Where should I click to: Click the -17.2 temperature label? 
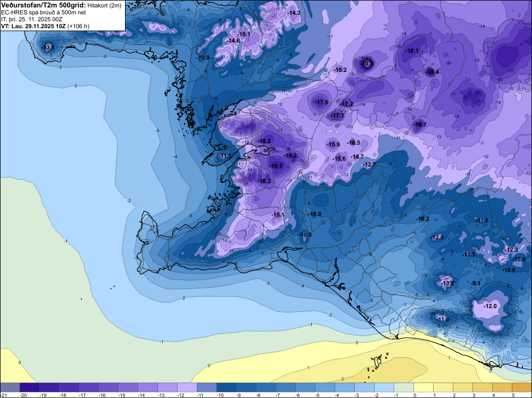pyautogui.click(x=346, y=104)
